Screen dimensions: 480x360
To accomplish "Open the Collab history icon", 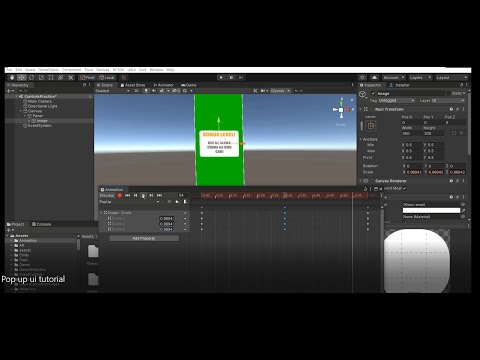I will tap(363, 77).
